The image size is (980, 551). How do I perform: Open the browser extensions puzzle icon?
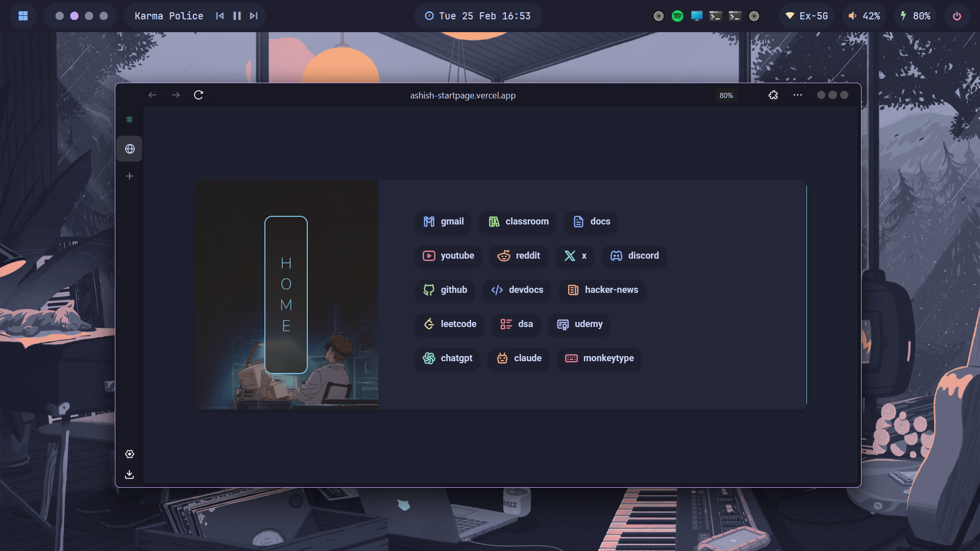pos(773,95)
